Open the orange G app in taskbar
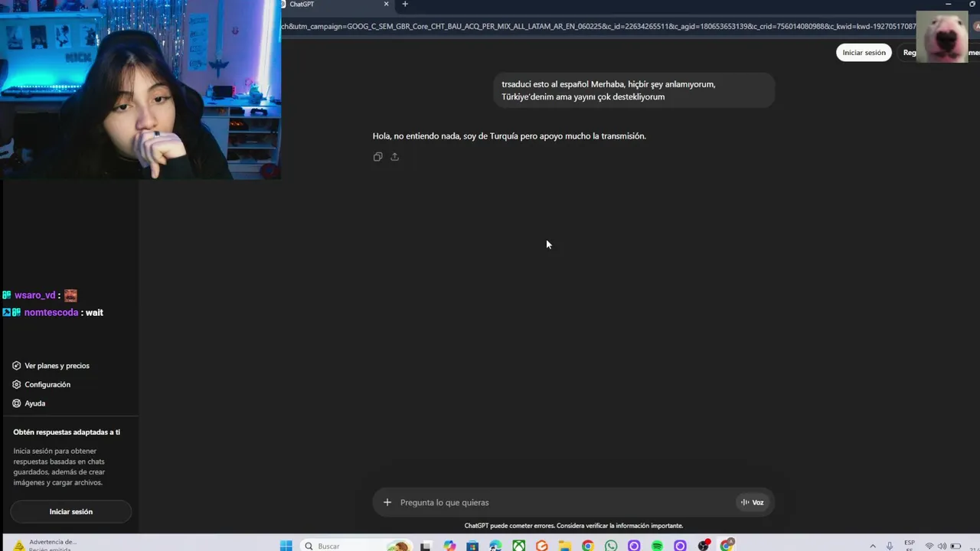 (x=542, y=546)
